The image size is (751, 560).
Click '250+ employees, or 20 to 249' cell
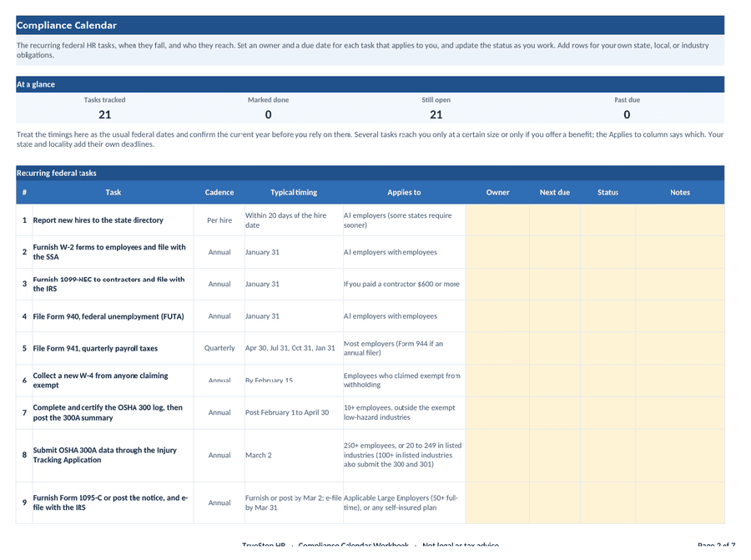click(x=404, y=455)
